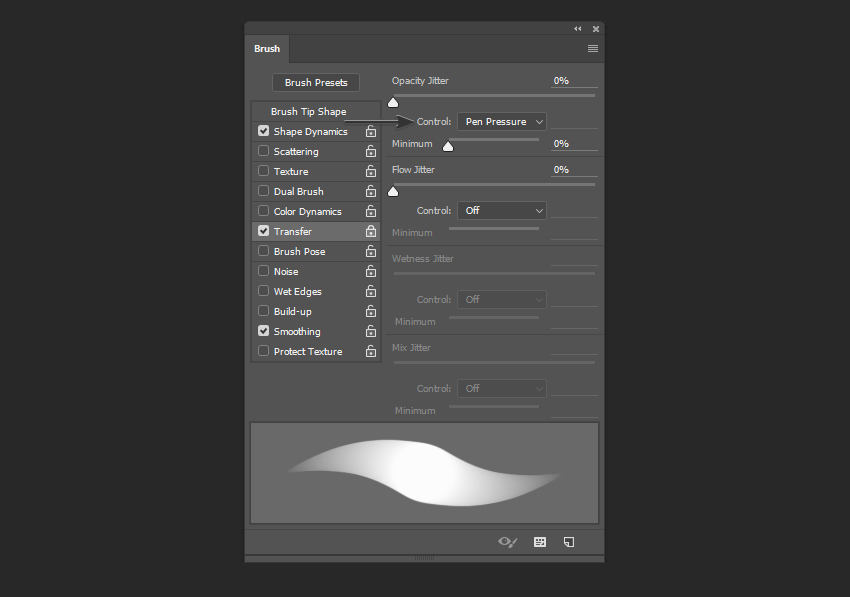Open Flow Jitter Control dropdown set to Off
The image size is (850, 597).
(502, 210)
